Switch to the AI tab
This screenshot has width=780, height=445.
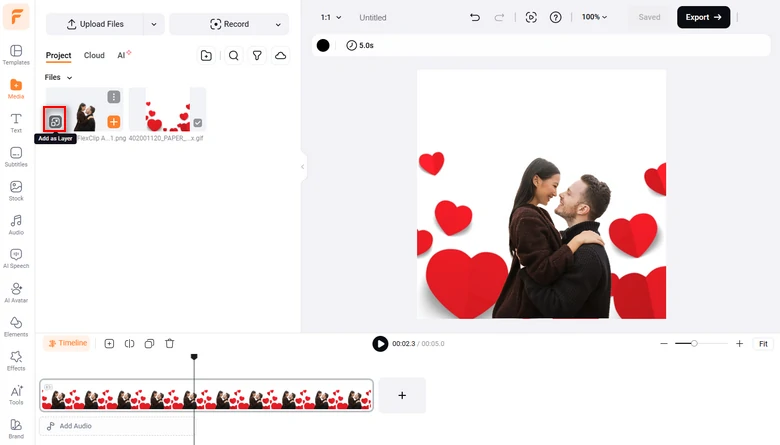tap(123, 55)
